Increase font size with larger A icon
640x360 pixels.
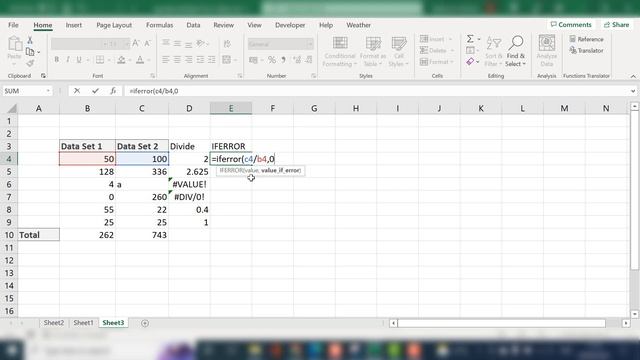tap(136, 43)
